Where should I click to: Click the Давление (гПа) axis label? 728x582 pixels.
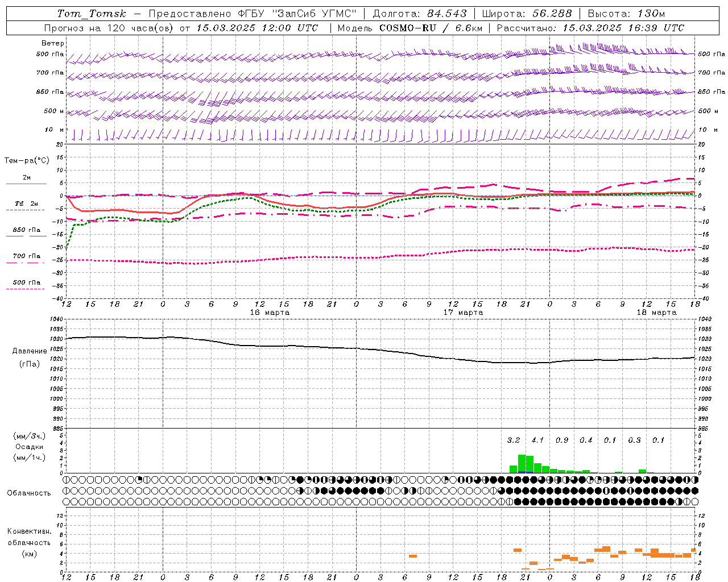tap(30, 357)
